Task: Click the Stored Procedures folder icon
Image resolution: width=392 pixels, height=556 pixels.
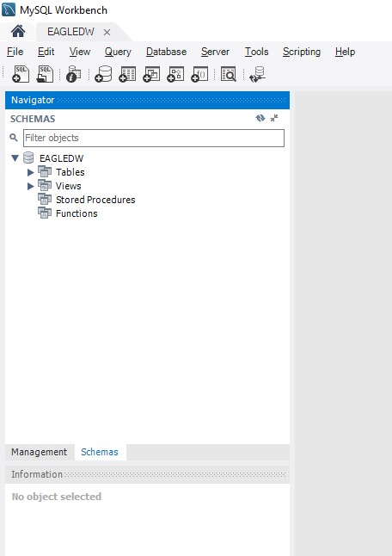Action: tap(45, 200)
